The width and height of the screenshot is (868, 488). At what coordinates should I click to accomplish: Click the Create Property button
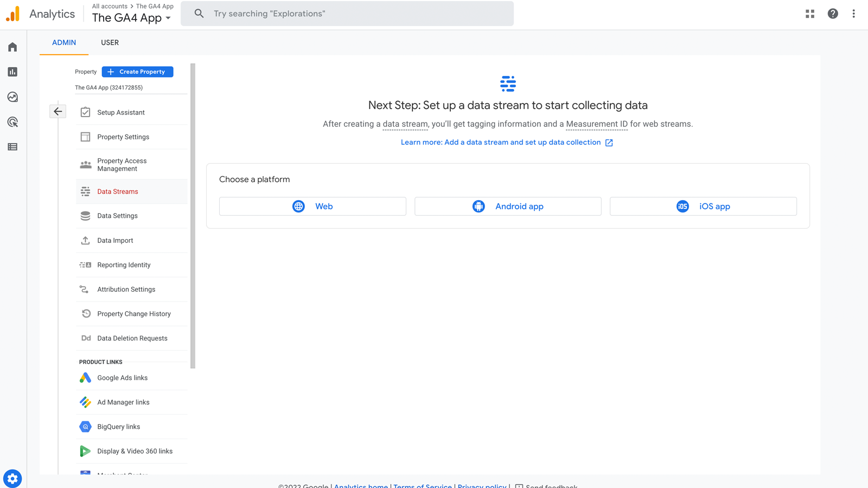pos(137,72)
